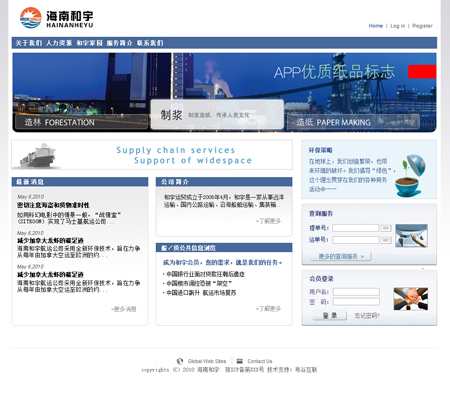450x398 pixels.
Task: Click 了解更多 in company profile box
Action: [268, 221]
